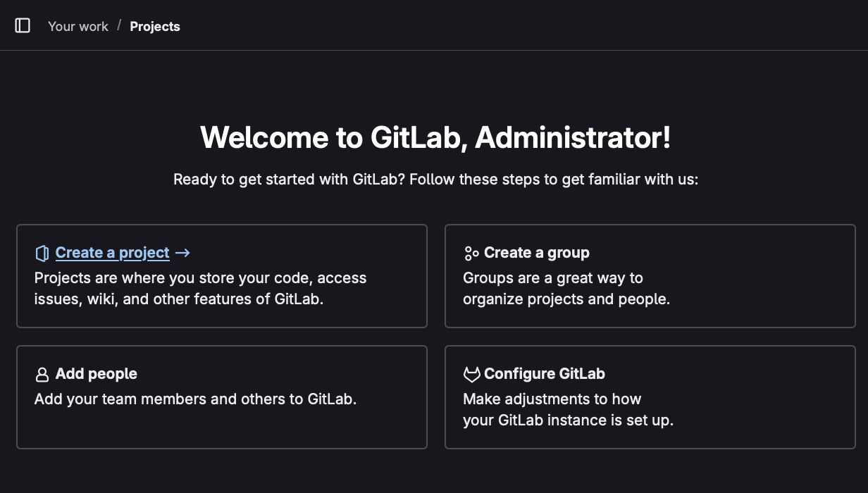Click the person icon beside Add people
The image size is (868, 493).
[x=42, y=375]
